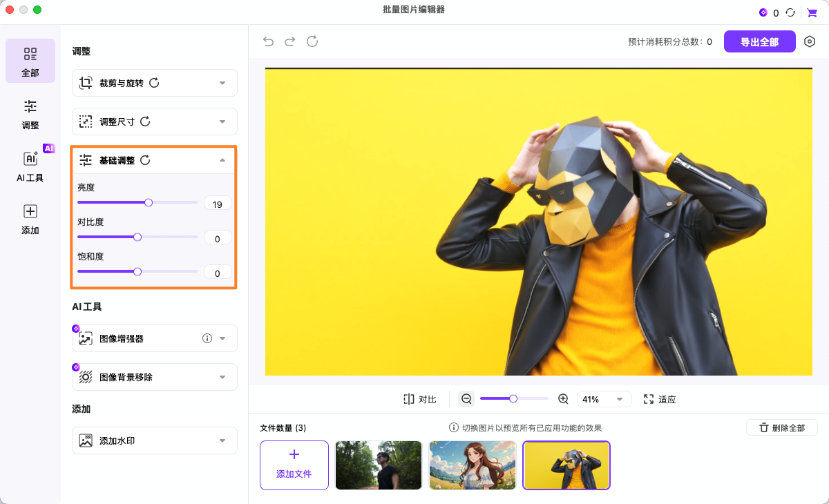This screenshot has height=504, width=829.
Task: Open the 调整 section from the sidebar
Action: point(30,114)
